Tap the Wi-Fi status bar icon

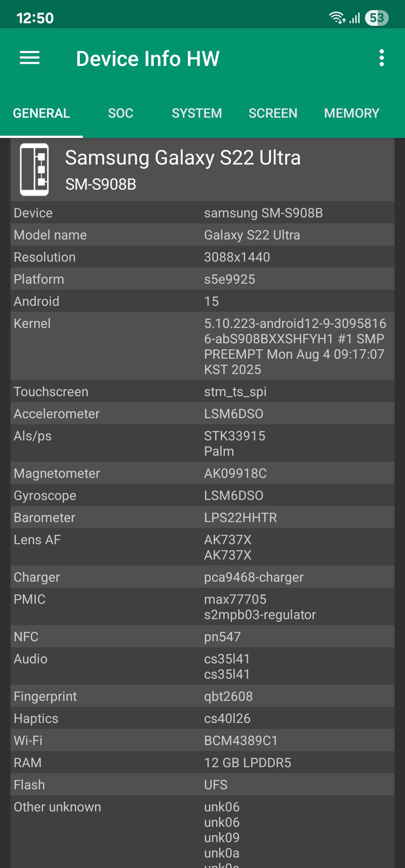[337, 18]
